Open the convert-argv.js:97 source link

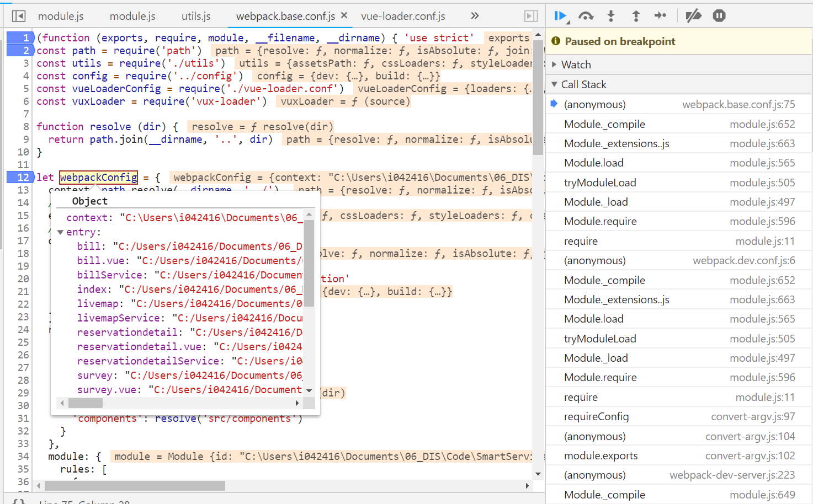[x=753, y=416]
